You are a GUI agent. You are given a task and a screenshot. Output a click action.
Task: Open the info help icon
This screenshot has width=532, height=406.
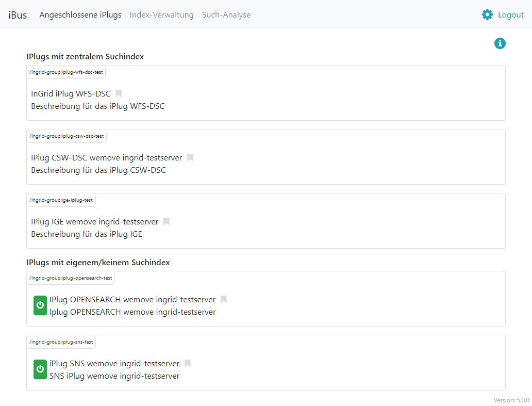pos(500,44)
